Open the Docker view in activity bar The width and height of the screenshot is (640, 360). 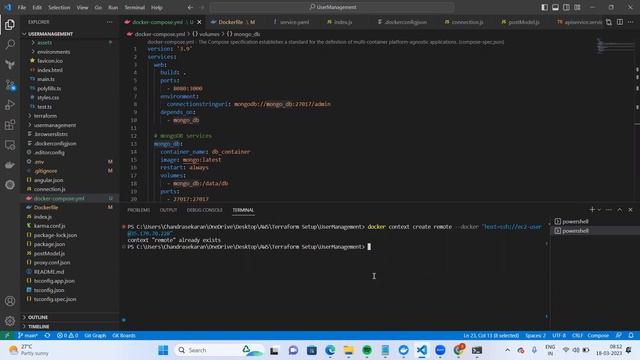(10, 165)
